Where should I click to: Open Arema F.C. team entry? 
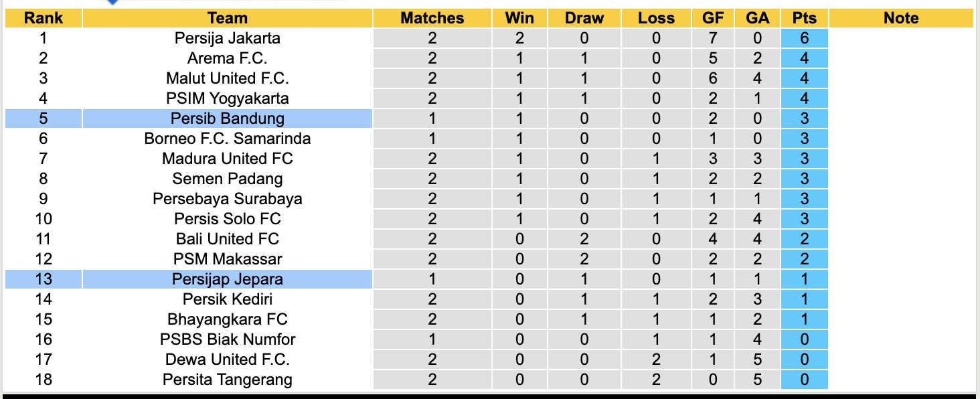pos(228,58)
